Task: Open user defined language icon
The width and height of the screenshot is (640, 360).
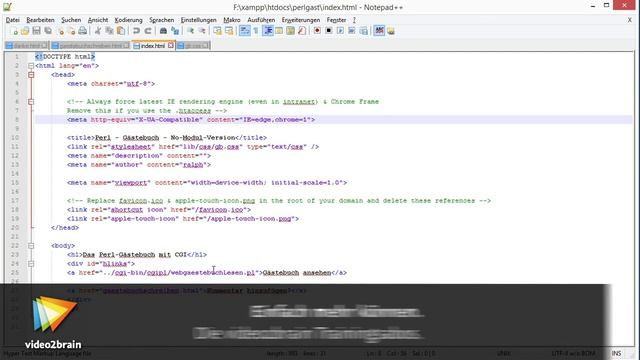Action: click(279, 31)
